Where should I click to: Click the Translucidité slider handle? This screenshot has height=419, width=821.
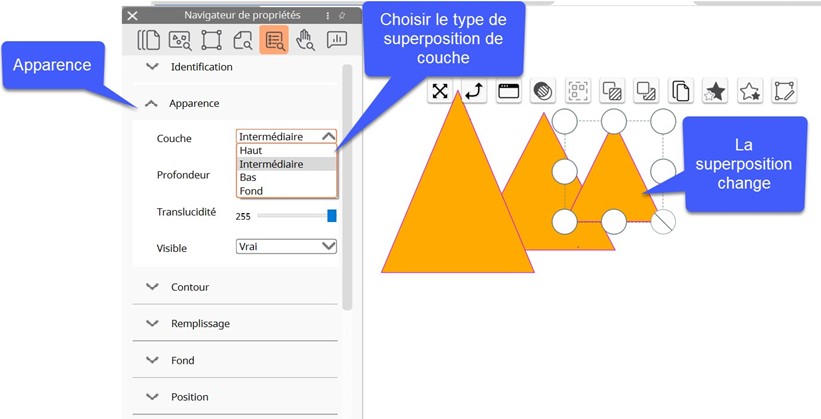click(x=331, y=216)
